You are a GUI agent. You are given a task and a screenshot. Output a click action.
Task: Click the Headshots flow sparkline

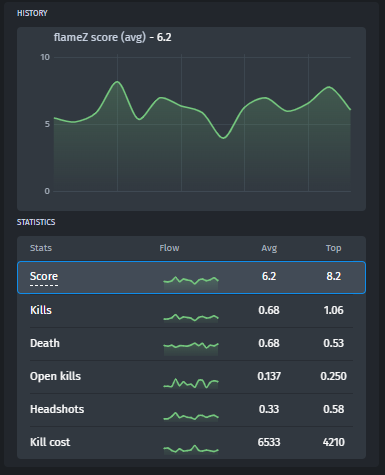pyautogui.click(x=191, y=417)
